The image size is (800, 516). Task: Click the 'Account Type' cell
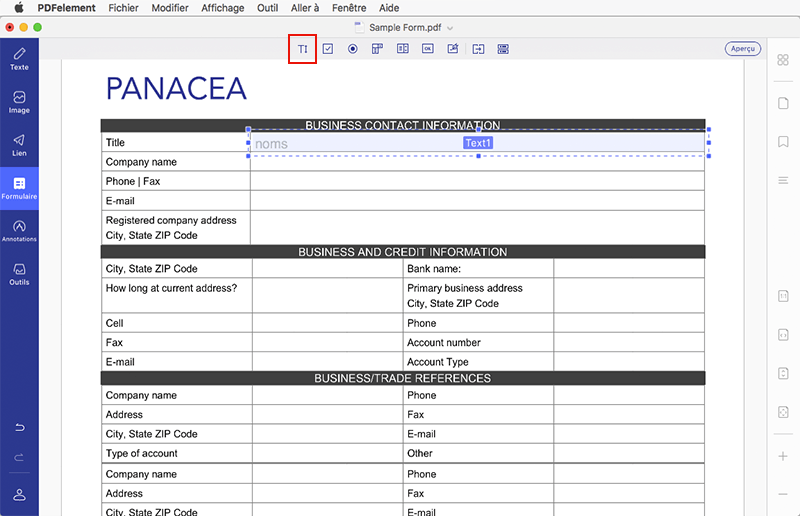point(478,362)
